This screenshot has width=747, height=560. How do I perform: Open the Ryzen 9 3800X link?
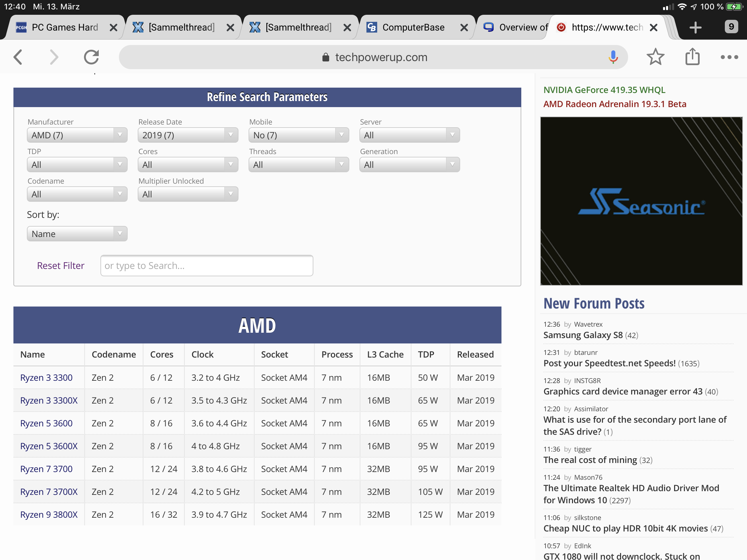(49, 514)
